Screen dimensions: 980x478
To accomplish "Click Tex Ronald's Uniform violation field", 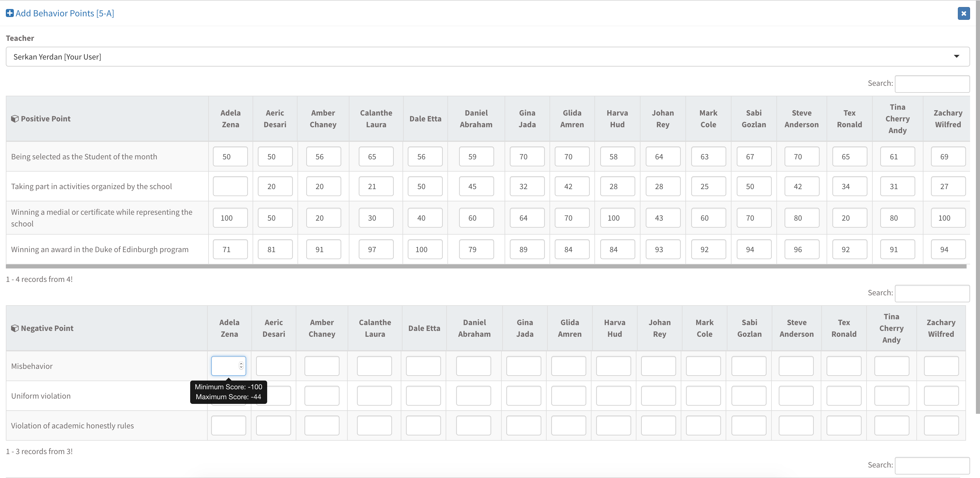I will [x=844, y=395].
